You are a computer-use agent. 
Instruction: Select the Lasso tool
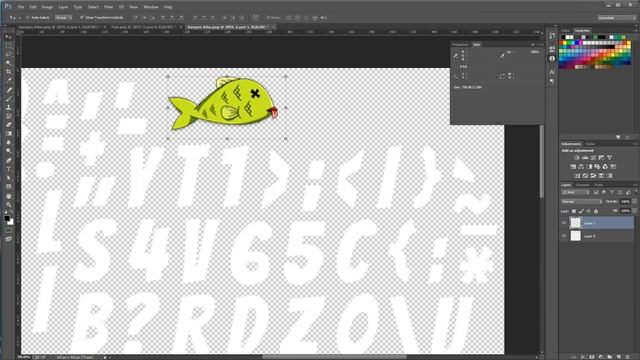pos(9,54)
